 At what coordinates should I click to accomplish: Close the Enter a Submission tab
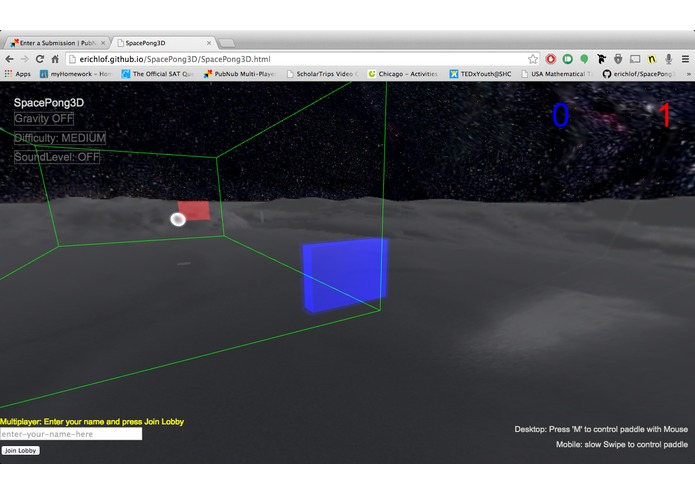103,43
